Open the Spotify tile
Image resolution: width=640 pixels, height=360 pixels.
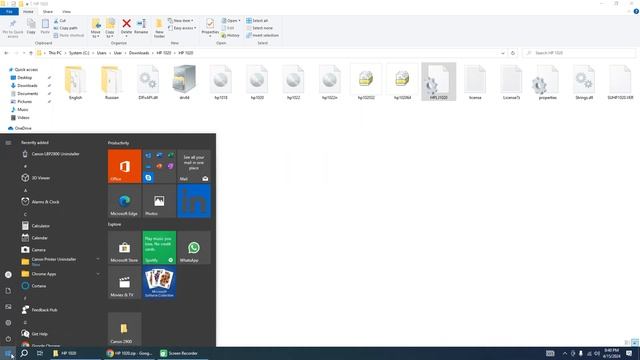click(x=159, y=247)
